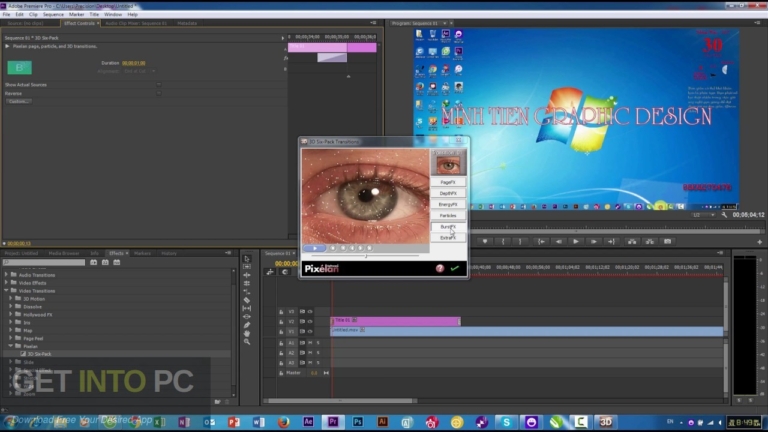Open the File menu
Viewport: 768px width, 432px height.
pyautogui.click(x=6, y=15)
